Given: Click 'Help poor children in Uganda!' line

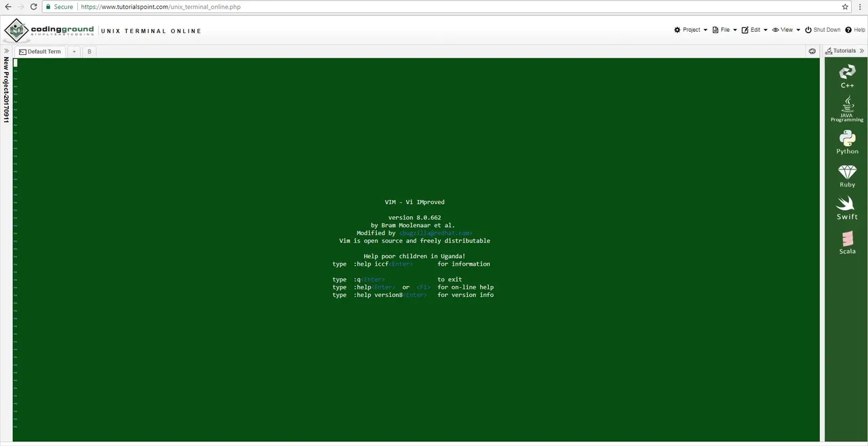Looking at the screenshot, I should [414, 256].
